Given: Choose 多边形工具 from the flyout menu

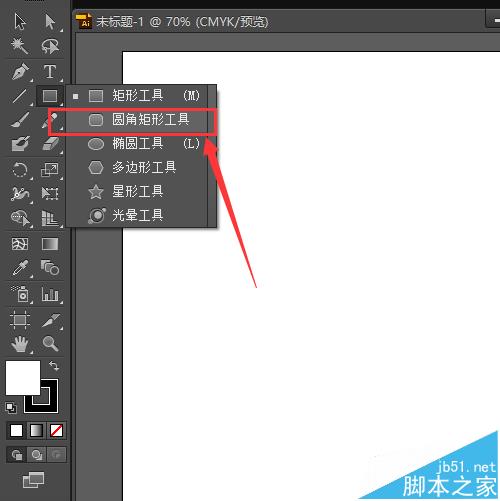Looking at the screenshot, I should (136, 167).
